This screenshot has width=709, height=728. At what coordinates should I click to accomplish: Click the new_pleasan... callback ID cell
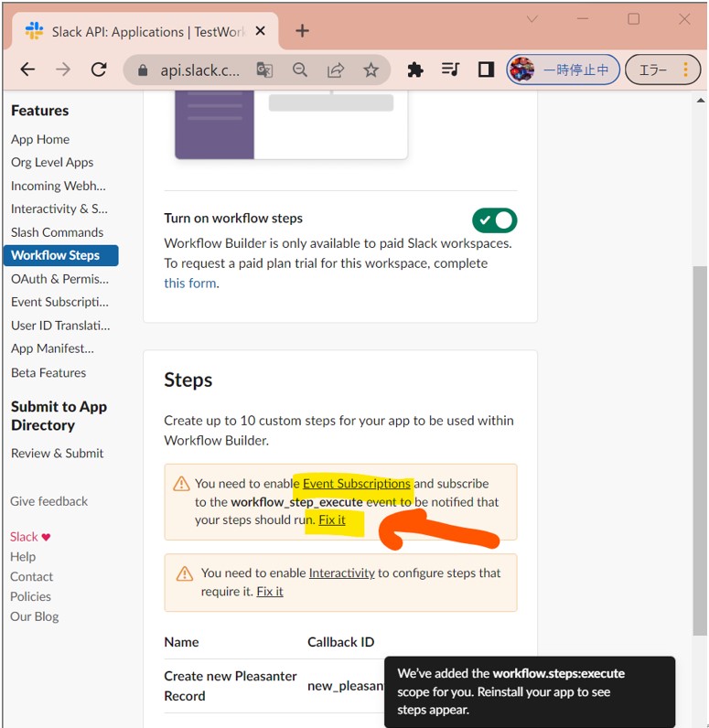346,686
